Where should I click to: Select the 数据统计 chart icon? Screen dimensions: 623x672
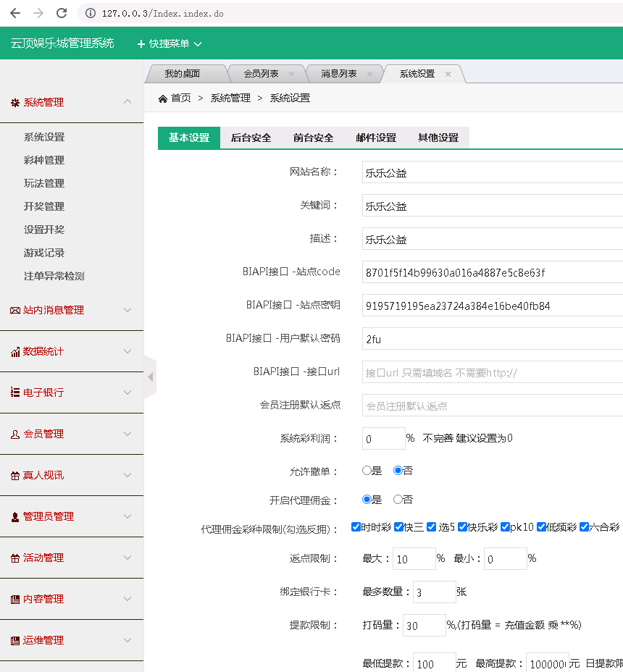[x=16, y=351]
